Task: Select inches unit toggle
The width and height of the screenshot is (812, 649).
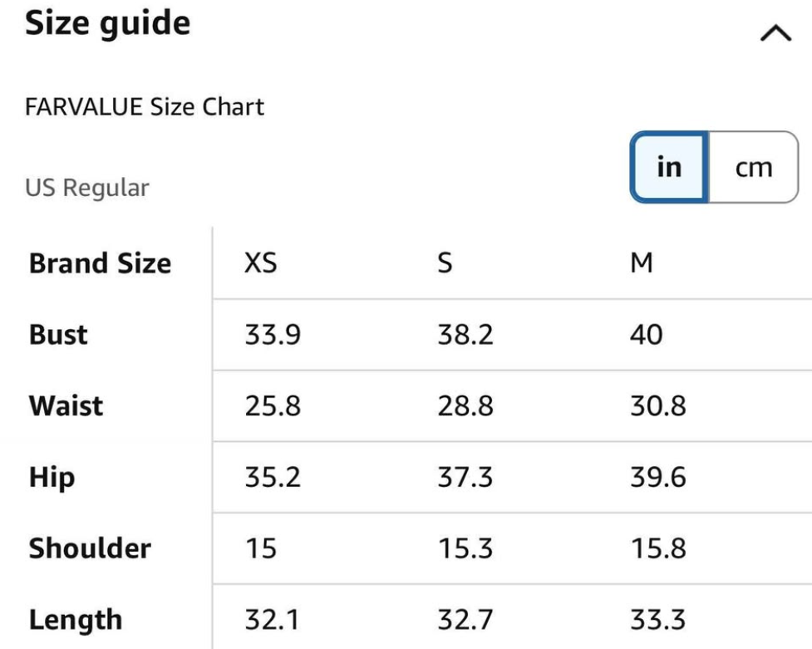Action: tap(668, 167)
